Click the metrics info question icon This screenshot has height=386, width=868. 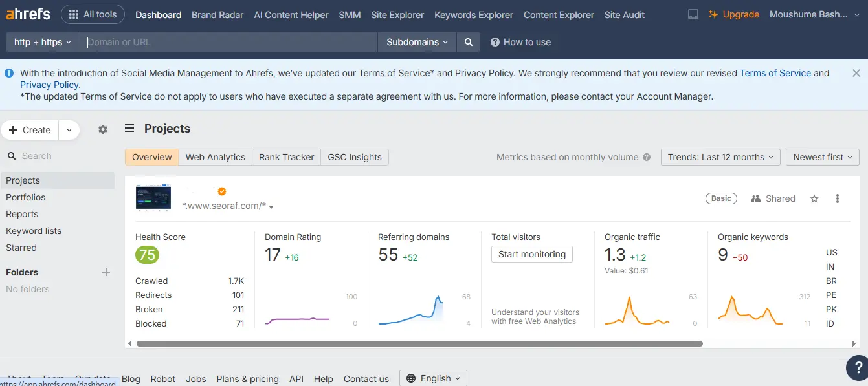(x=646, y=157)
